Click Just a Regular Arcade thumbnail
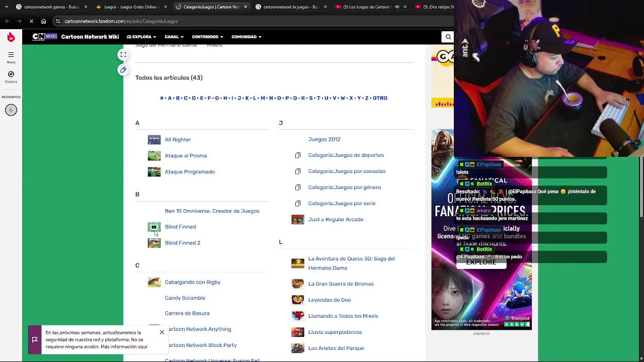 point(298,220)
